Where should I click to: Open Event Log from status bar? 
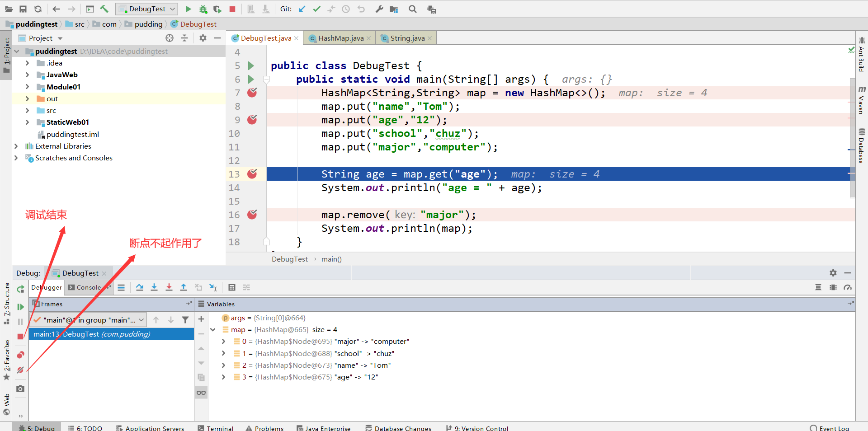tap(830, 428)
